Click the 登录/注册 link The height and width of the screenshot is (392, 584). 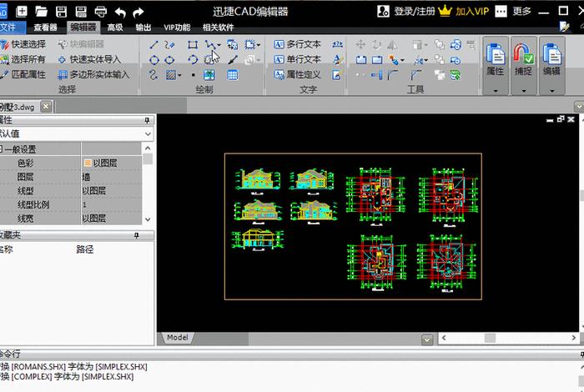pyautogui.click(x=414, y=12)
